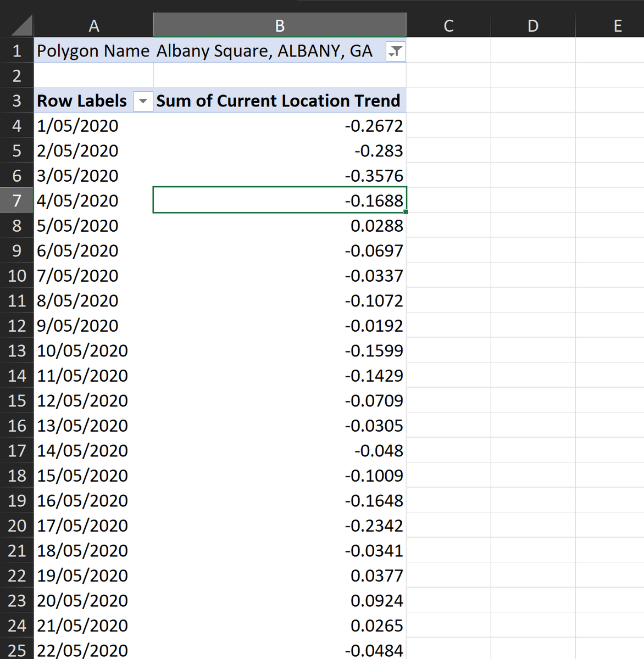This screenshot has height=659, width=644.
Task: Select row 12 via its row header
Action: pos(16,325)
